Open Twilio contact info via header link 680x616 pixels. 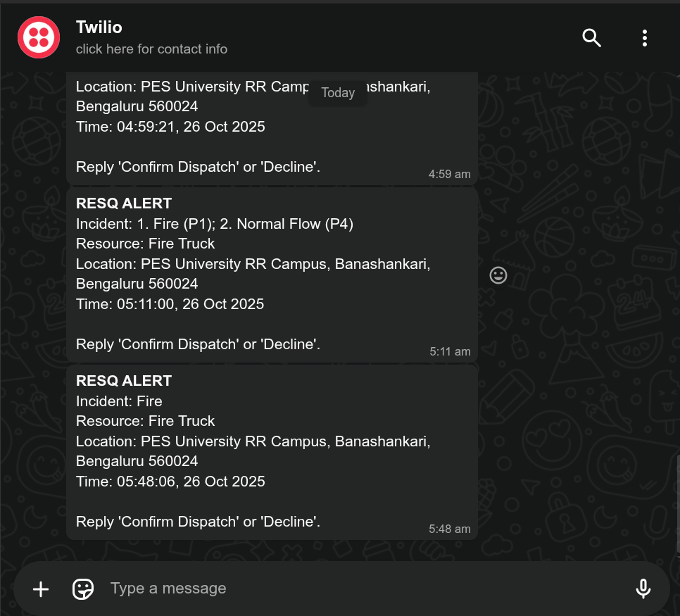(x=151, y=49)
